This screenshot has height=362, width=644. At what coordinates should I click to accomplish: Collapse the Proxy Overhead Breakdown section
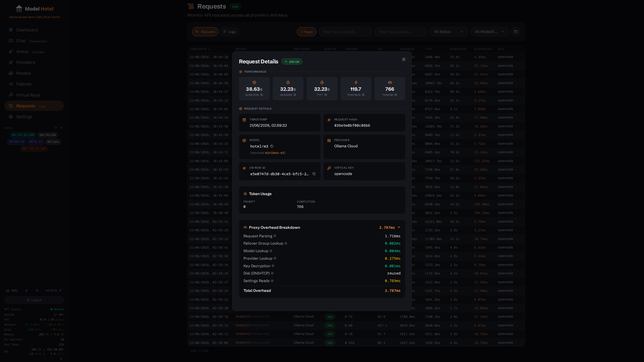click(x=399, y=227)
